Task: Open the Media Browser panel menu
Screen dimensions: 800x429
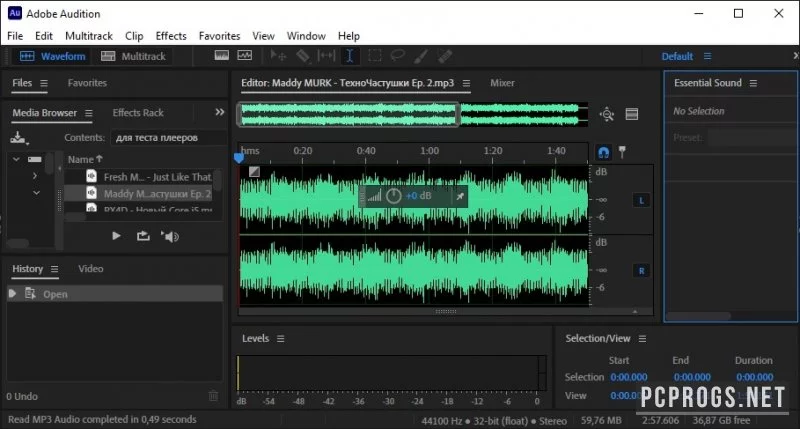Action: (x=89, y=113)
